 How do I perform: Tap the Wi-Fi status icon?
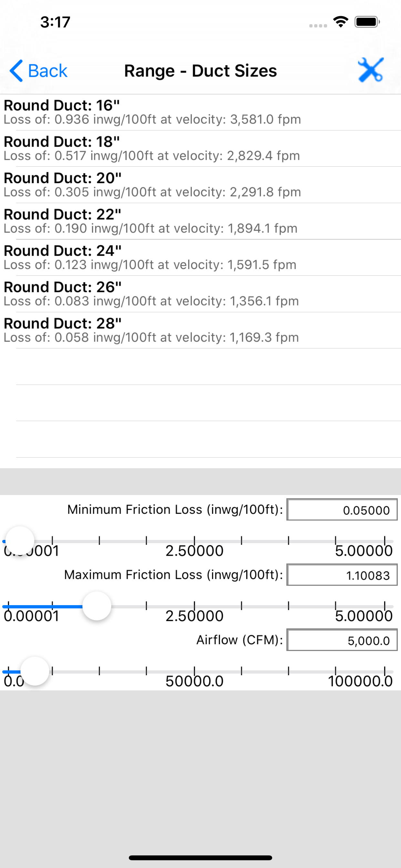341,22
